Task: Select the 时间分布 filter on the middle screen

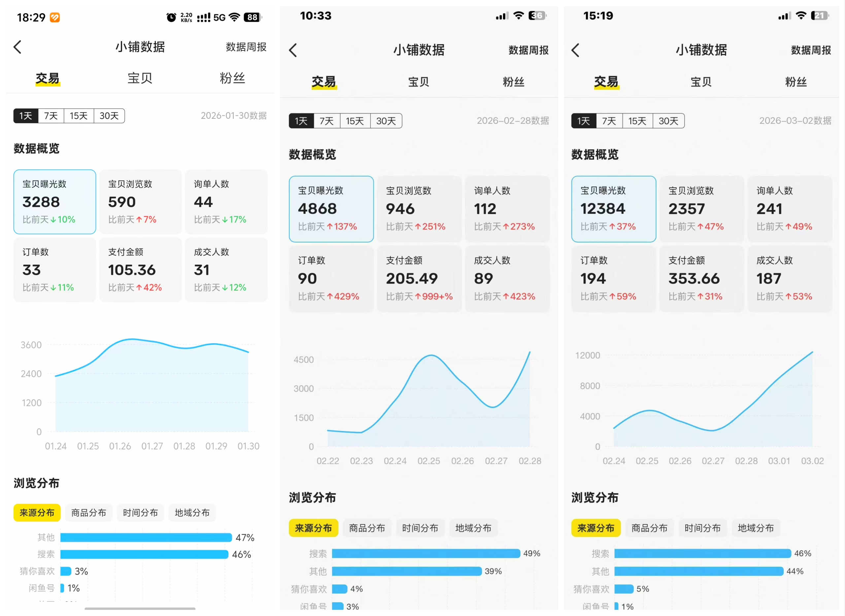Action: 421,528
